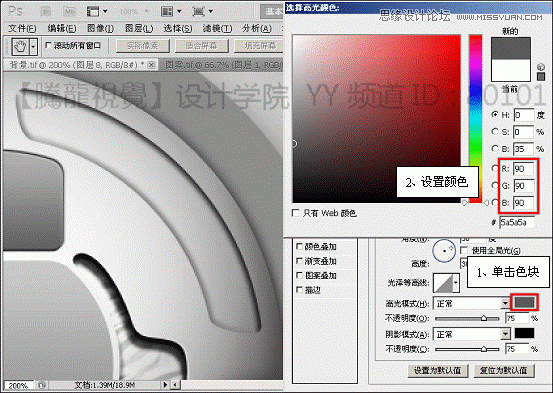The height and width of the screenshot is (393, 553).
Task: Select the R red radio button
Action: 495,168
